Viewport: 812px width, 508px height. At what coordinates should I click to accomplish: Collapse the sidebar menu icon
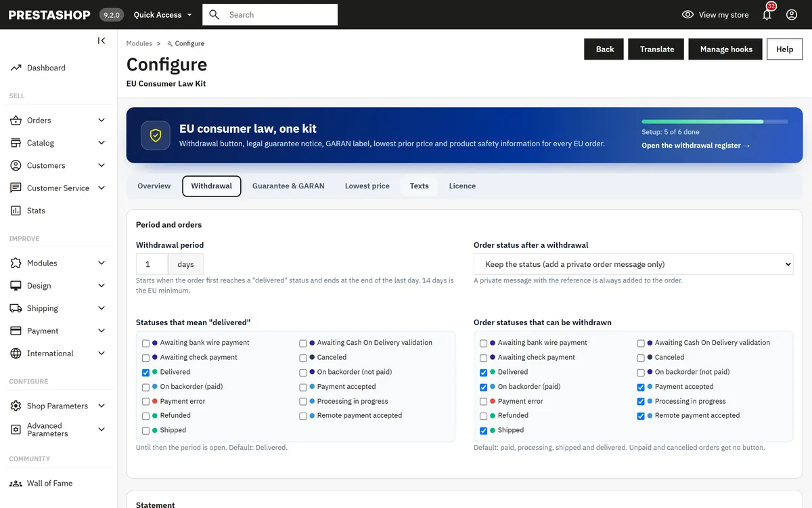101,41
